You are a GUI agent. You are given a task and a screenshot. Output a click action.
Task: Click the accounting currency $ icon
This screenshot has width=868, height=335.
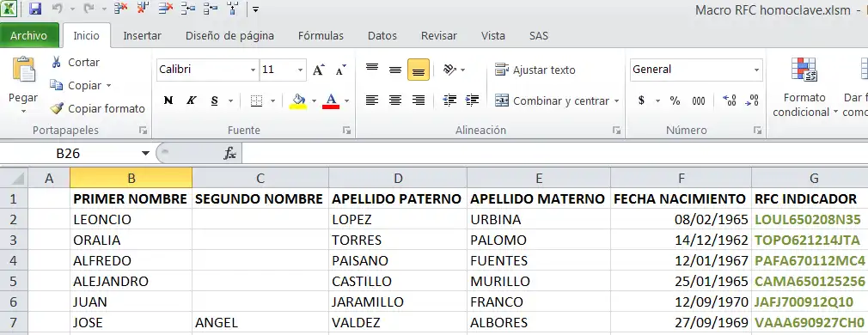(x=642, y=100)
